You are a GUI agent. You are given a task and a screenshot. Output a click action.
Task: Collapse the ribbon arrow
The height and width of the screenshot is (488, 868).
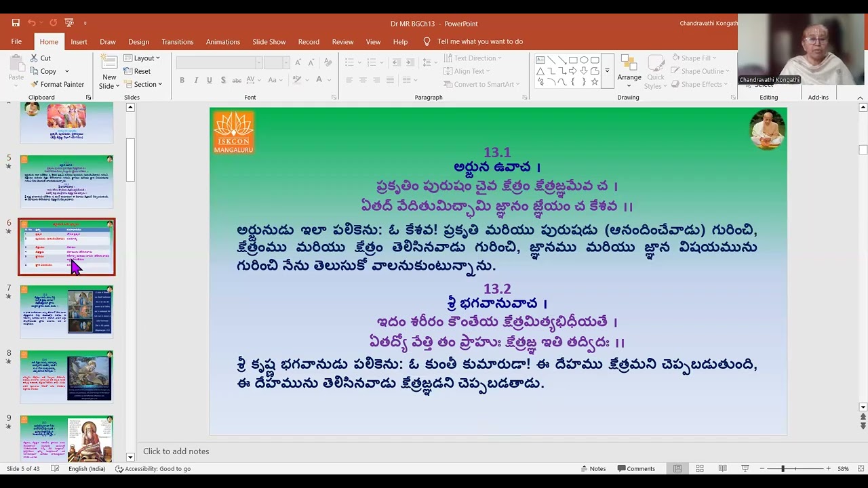(860, 98)
